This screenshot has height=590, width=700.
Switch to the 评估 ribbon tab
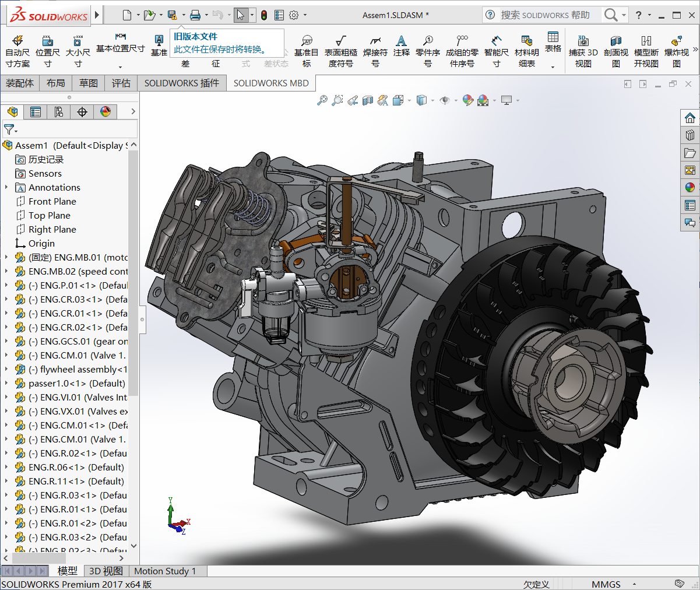[x=121, y=83]
